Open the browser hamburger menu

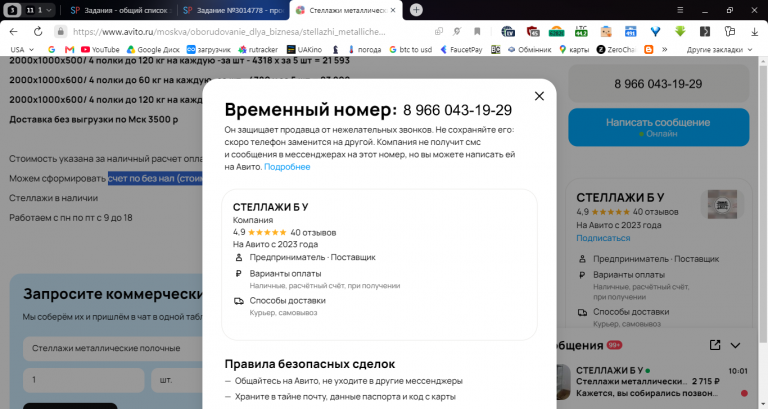click(x=680, y=10)
